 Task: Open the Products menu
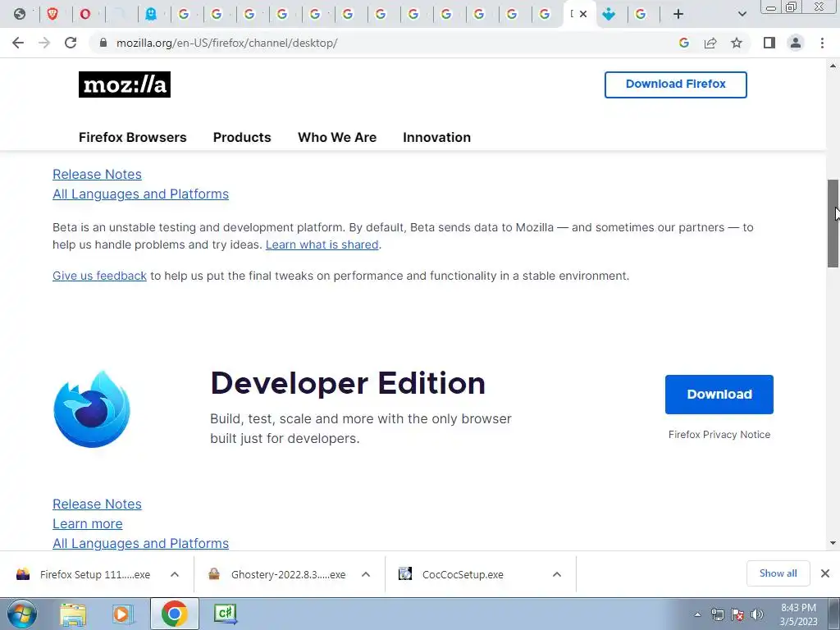[242, 137]
